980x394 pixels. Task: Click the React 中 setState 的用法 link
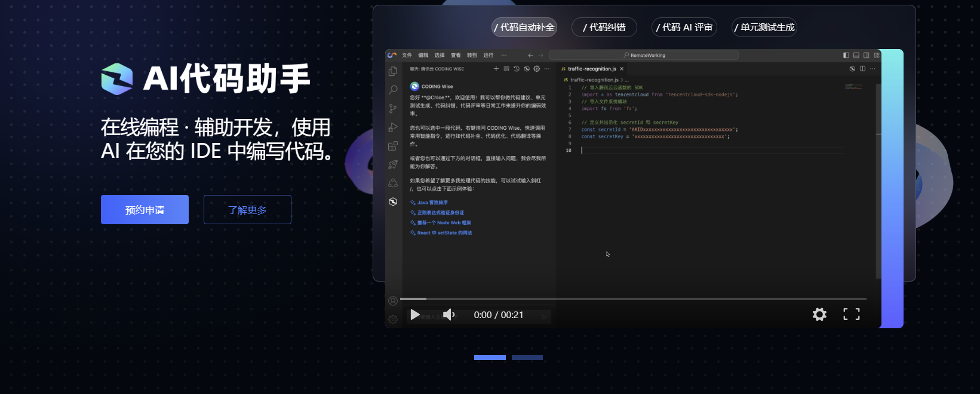[x=441, y=233]
